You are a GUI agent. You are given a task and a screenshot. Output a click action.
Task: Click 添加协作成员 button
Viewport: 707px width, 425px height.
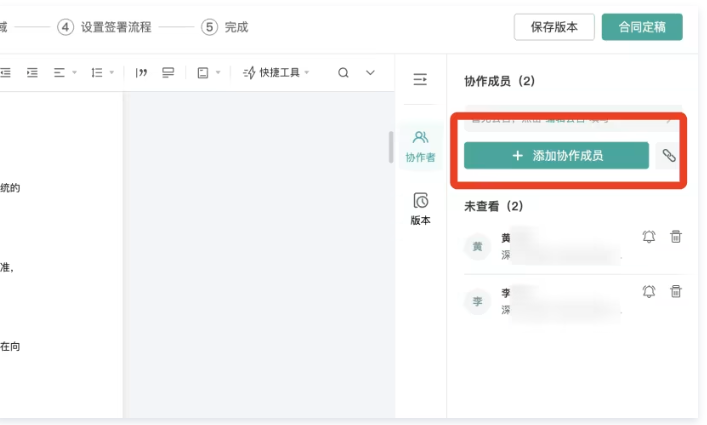coord(556,155)
